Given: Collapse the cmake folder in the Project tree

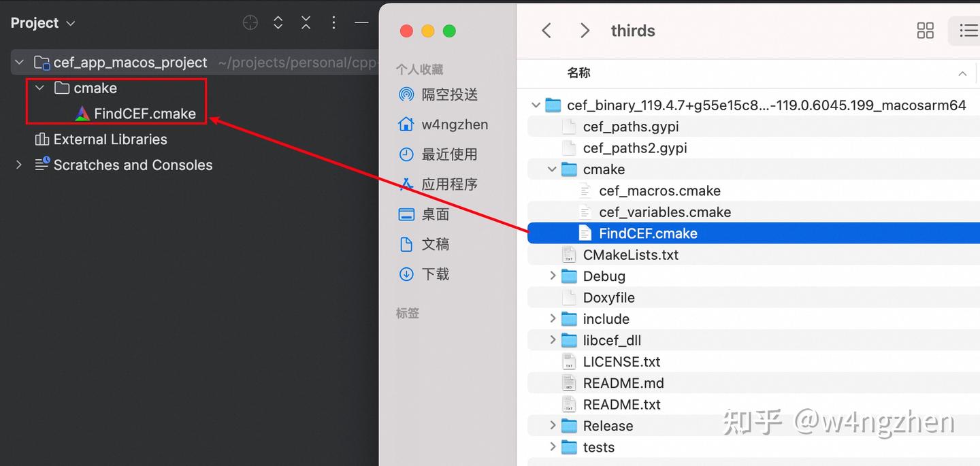Looking at the screenshot, I should click(39, 88).
